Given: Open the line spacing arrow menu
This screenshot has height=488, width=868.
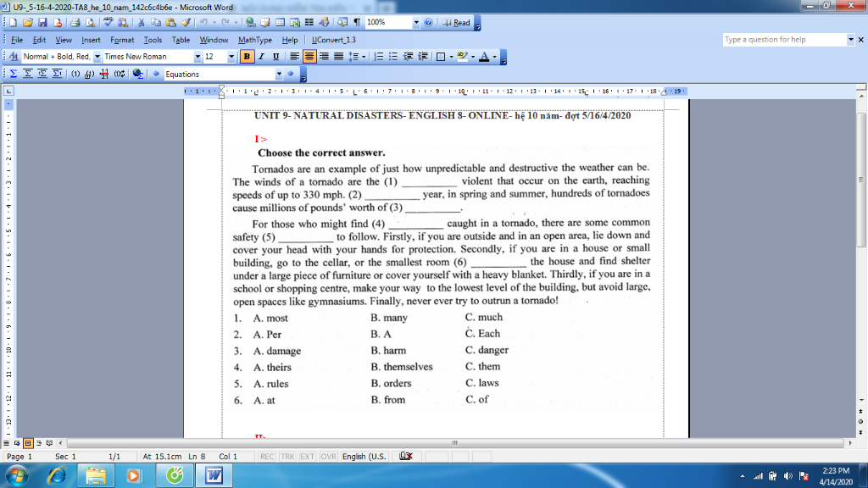Looking at the screenshot, I should pyautogui.click(x=364, y=57).
